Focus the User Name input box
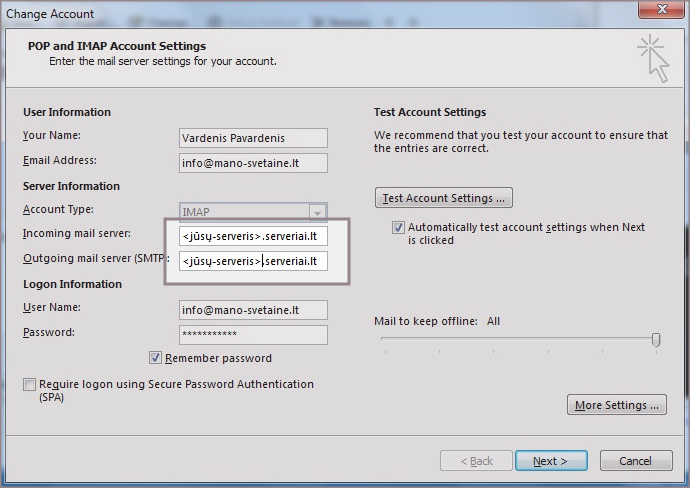The height and width of the screenshot is (488, 690). click(253, 310)
